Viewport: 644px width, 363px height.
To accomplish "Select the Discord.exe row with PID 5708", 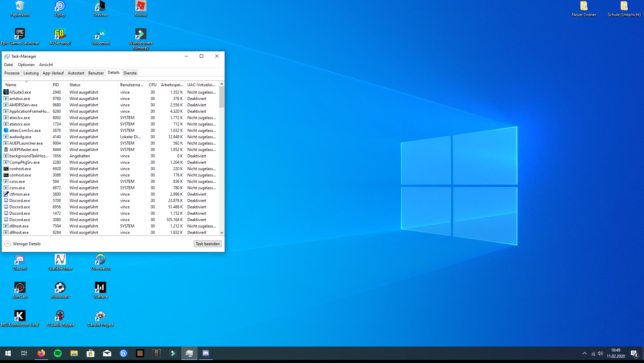I will tap(110, 201).
